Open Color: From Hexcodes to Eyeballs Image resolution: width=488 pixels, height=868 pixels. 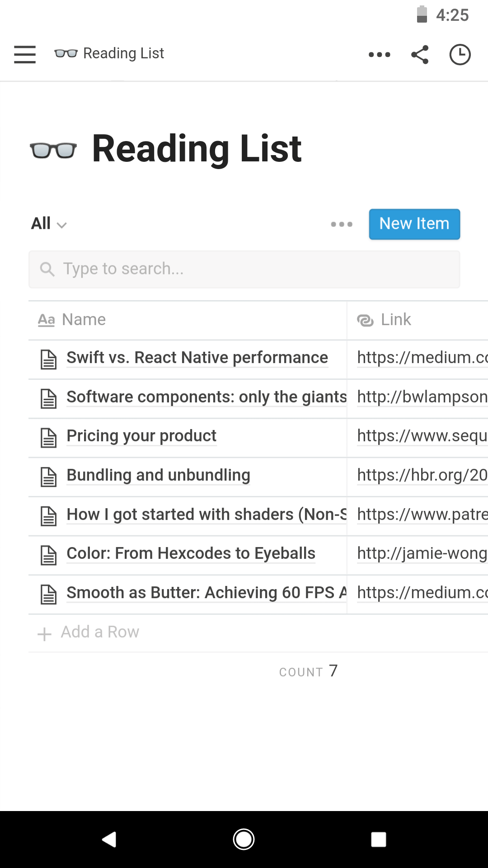tap(191, 553)
